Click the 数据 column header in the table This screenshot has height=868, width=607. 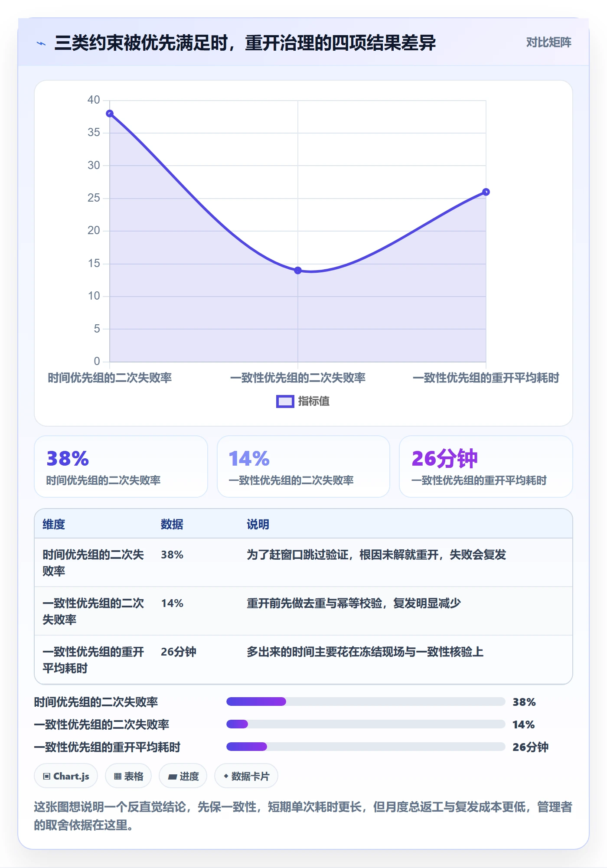click(172, 524)
